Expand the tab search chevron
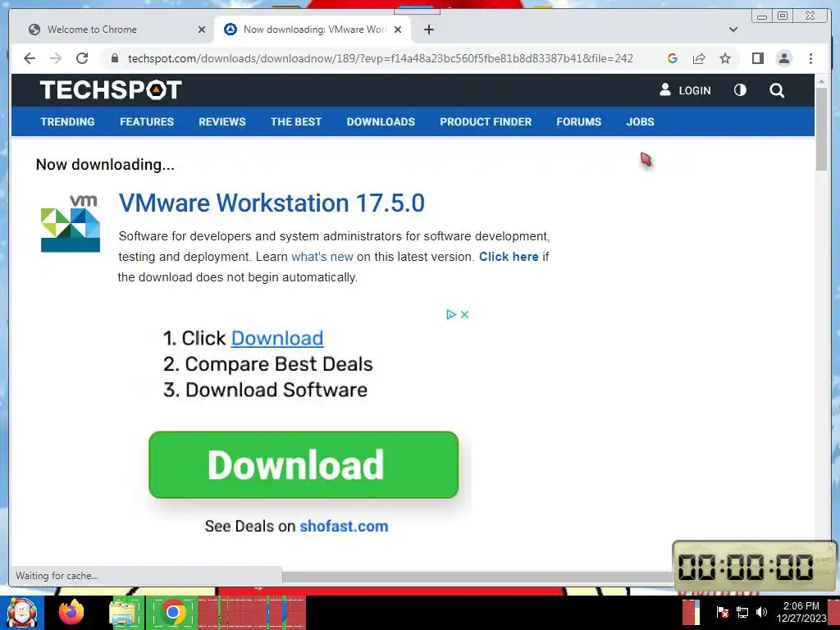Image resolution: width=840 pixels, height=630 pixels. [733, 30]
